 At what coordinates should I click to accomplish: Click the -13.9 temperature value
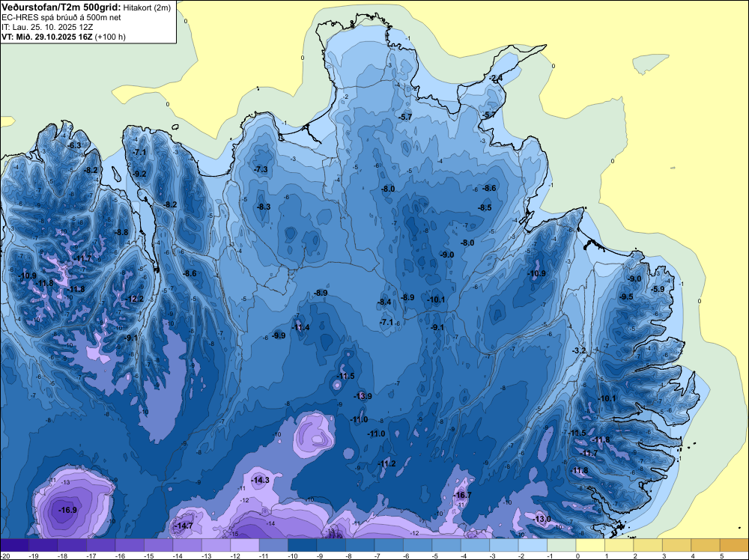pos(363,396)
